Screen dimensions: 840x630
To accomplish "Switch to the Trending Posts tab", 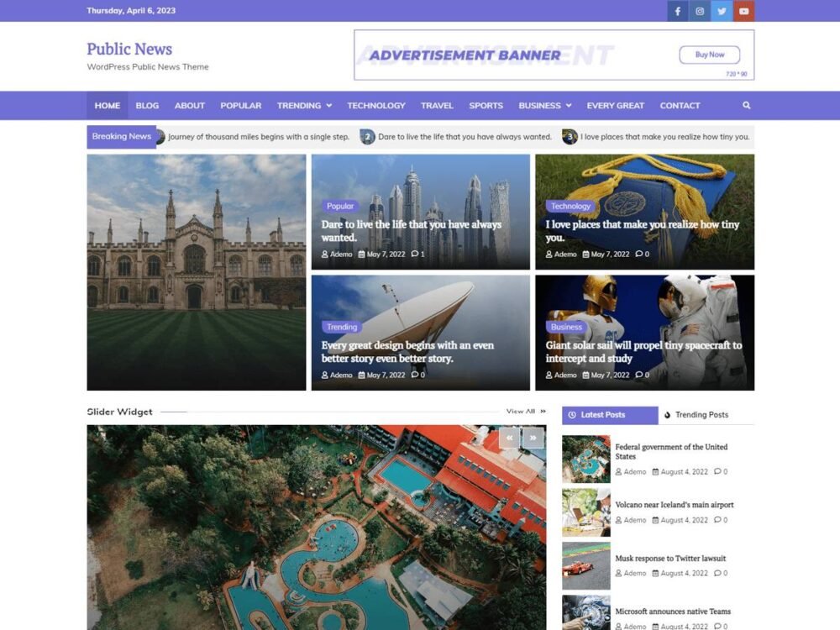I will [x=696, y=415].
